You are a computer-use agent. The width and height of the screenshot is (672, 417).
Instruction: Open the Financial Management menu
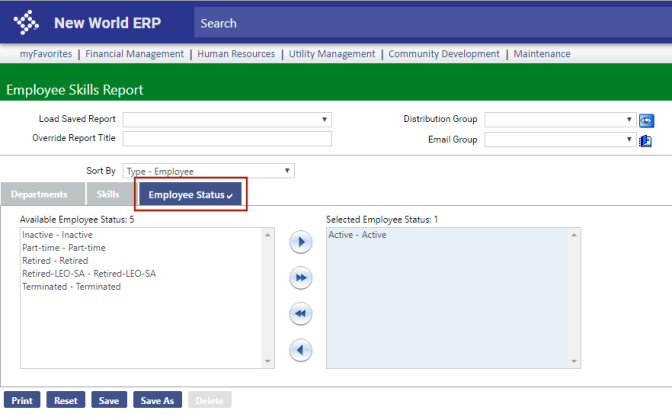[135, 54]
